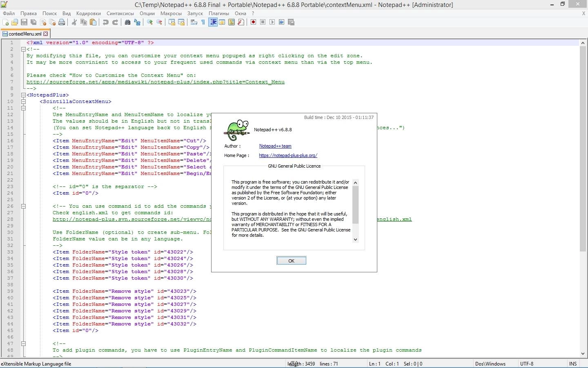Click the Zoom In magnifier icon

150,22
